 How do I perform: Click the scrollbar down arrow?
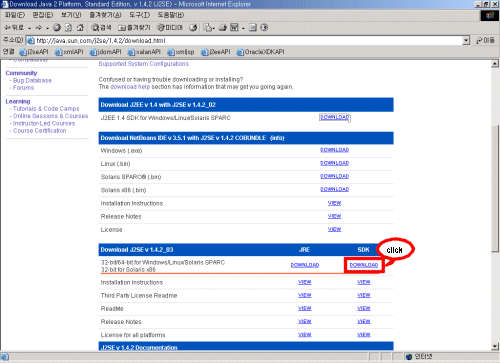[495, 347]
